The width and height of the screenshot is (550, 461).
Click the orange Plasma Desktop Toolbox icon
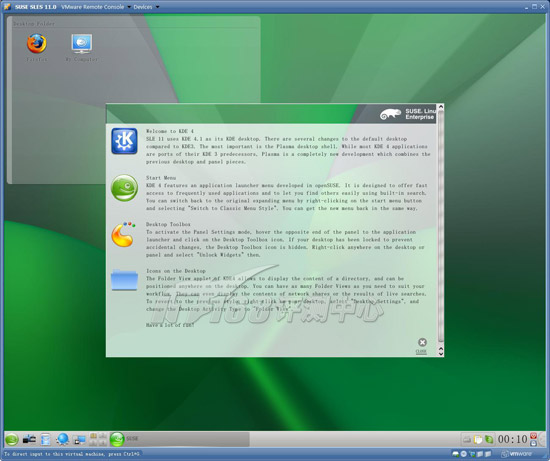[123, 234]
